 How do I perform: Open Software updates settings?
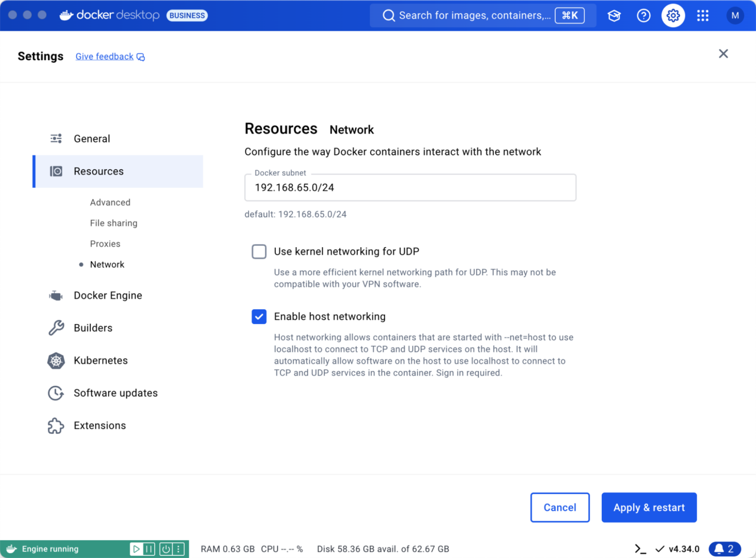tap(115, 392)
